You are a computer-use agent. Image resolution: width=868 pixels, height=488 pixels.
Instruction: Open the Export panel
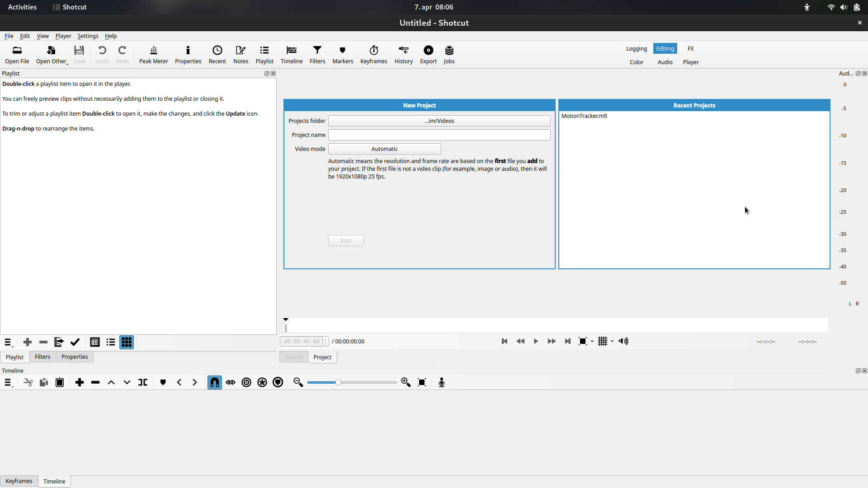(428, 54)
